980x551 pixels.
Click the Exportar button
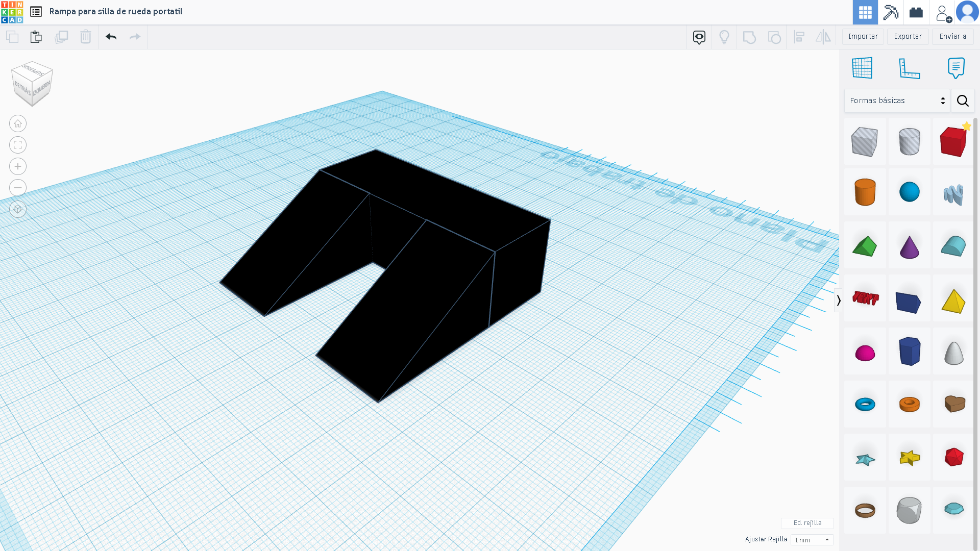(908, 37)
